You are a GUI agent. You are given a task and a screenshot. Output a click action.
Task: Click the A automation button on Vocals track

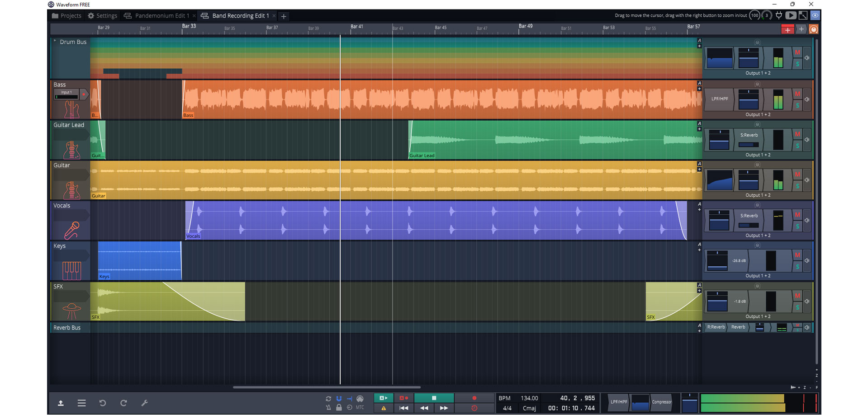[699, 204]
